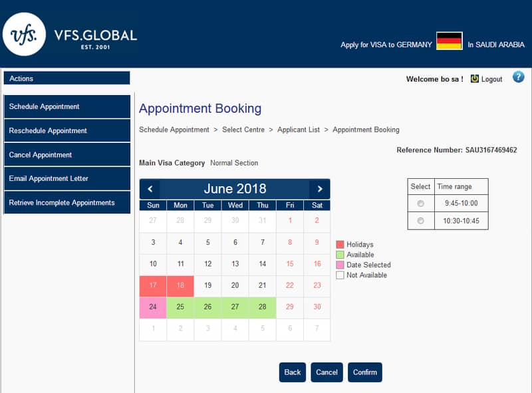Click date 10 in calendar
This screenshot has height=393, width=532.
click(x=153, y=264)
